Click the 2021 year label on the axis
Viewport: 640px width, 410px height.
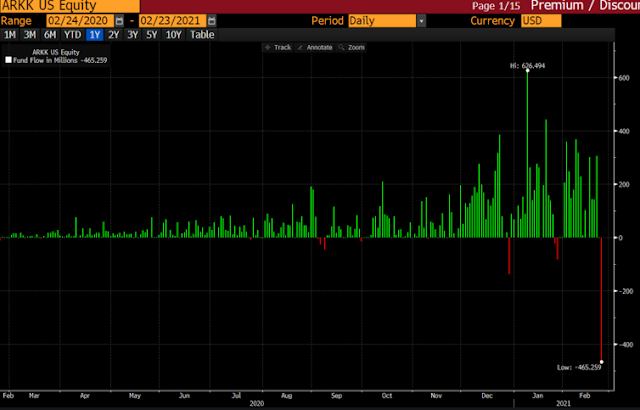[563, 403]
